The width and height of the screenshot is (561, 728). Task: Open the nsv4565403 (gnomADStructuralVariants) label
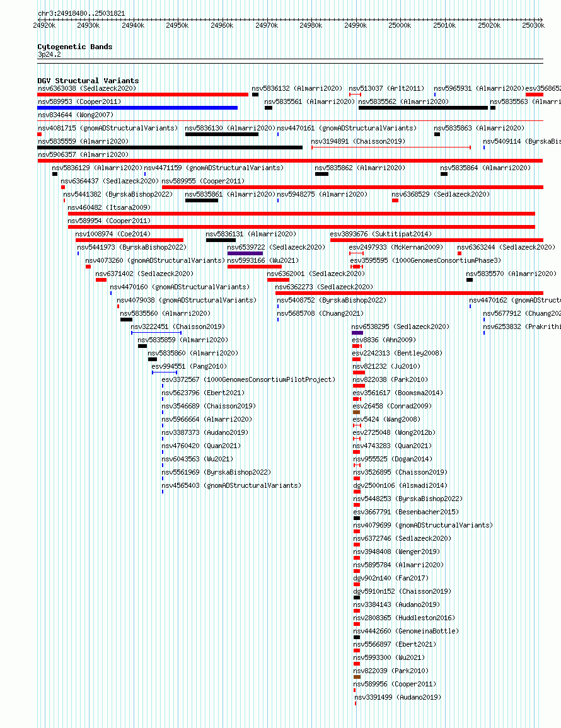click(231, 485)
